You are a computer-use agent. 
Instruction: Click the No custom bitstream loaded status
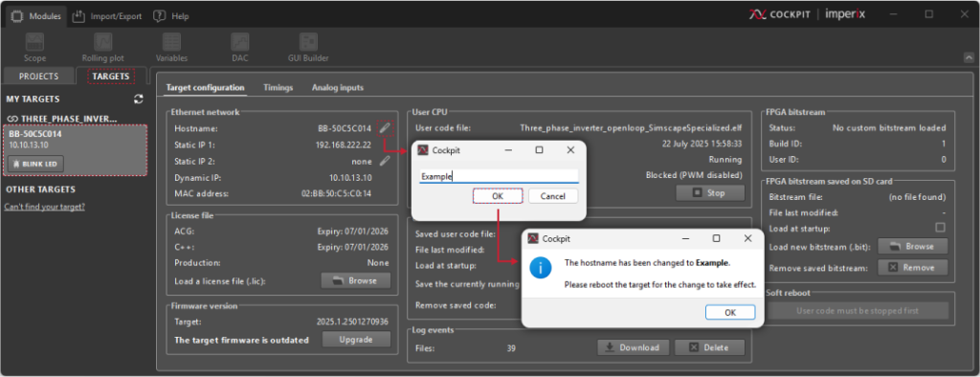coord(889,128)
